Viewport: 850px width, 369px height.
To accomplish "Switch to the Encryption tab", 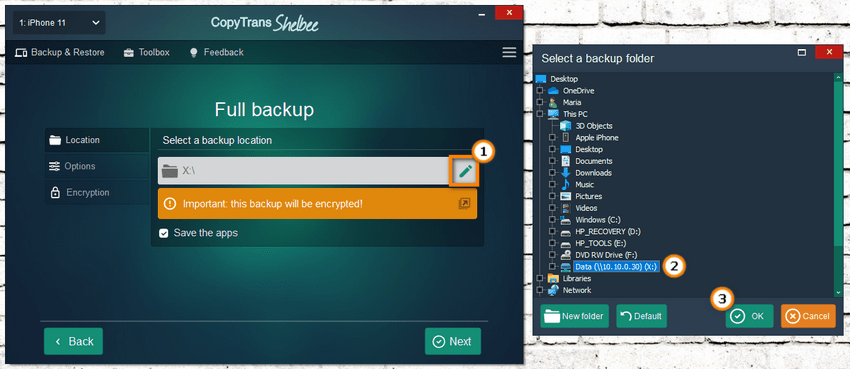I will [x=97, y=192].
